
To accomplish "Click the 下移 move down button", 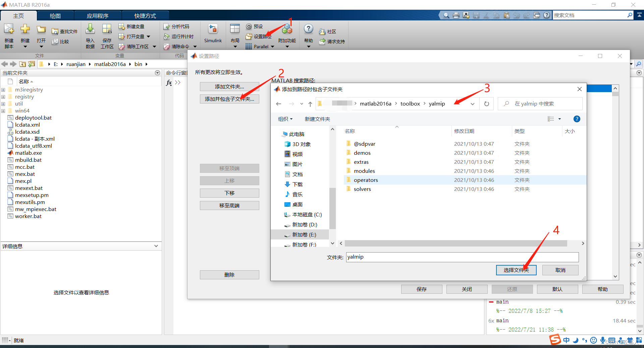I will tap(229, 193).
